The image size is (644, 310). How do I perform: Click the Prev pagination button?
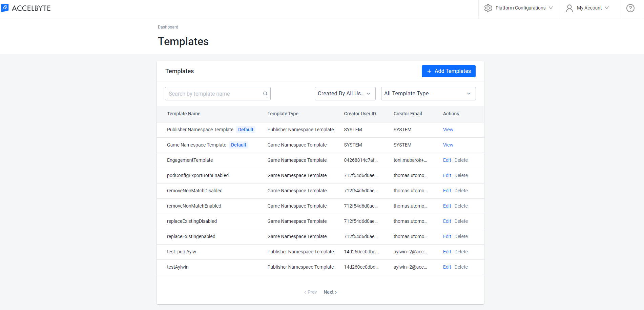(310, 292)
